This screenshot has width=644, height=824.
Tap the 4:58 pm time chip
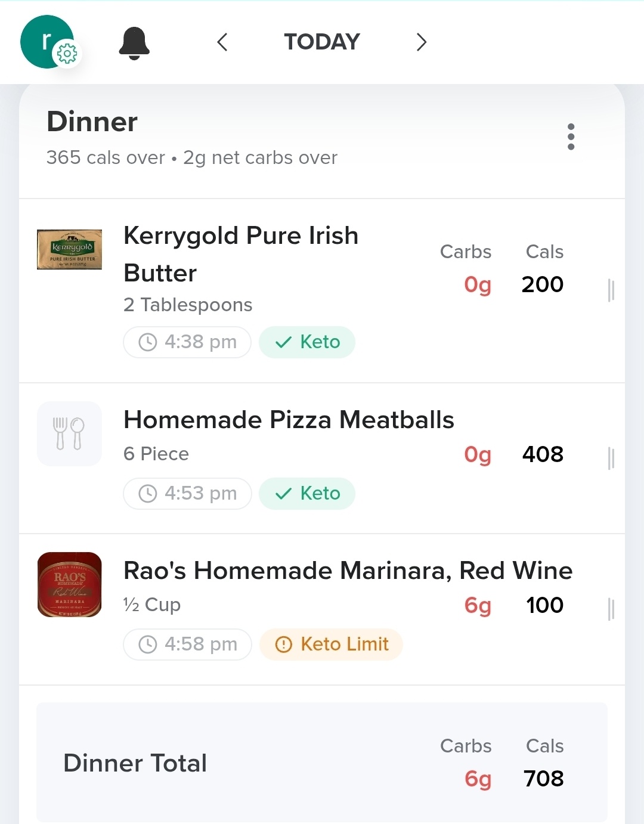(187, 645)
